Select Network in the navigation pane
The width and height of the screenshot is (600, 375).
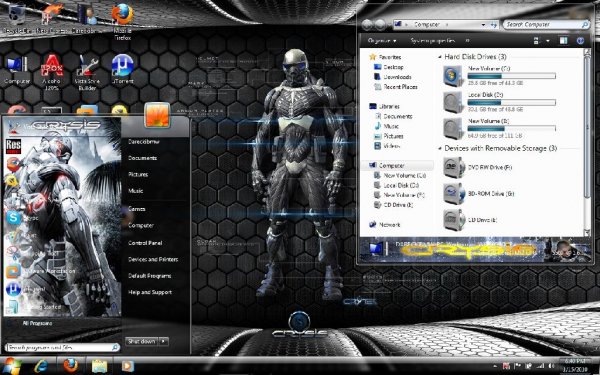(385, 225)
